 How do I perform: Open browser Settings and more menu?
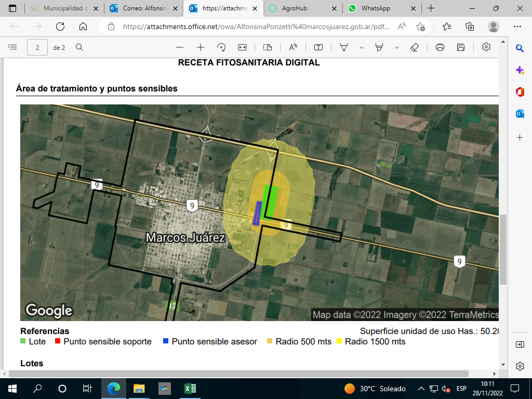tap(517, 26)
